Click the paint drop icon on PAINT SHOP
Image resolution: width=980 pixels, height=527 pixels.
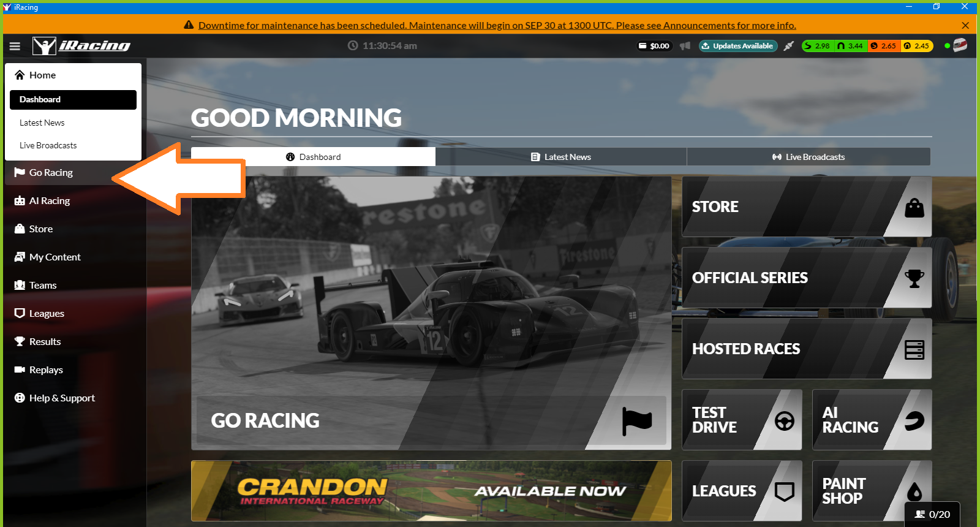914,491
